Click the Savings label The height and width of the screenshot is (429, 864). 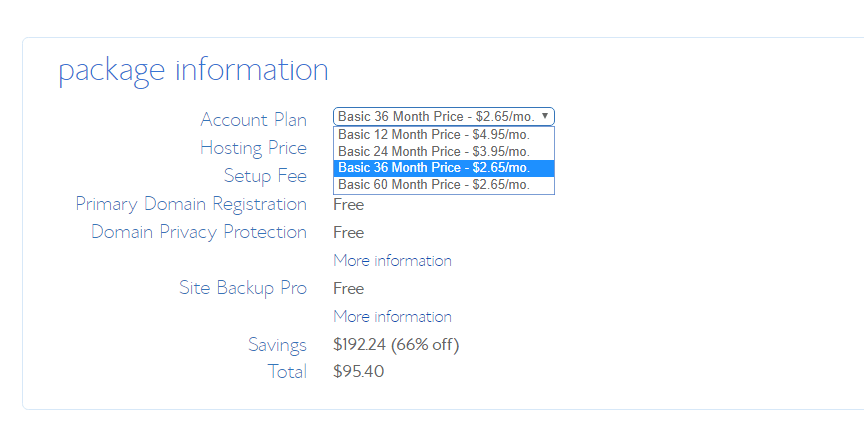pos(277,345)
